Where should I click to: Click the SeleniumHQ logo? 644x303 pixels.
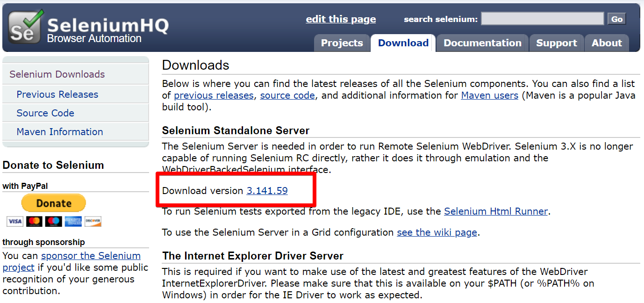(86, 27)
